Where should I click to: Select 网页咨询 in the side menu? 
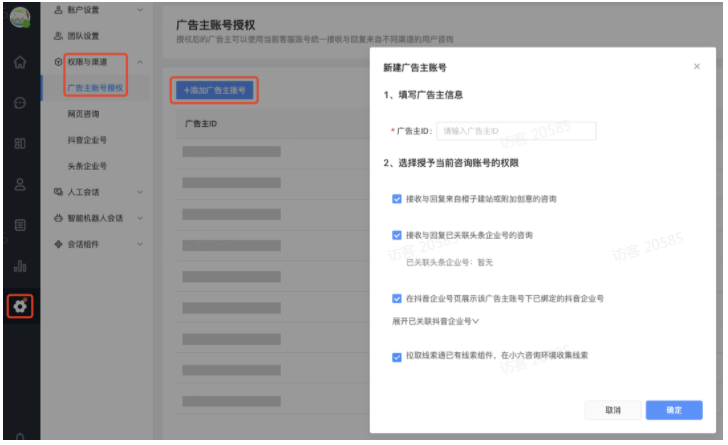85,114
